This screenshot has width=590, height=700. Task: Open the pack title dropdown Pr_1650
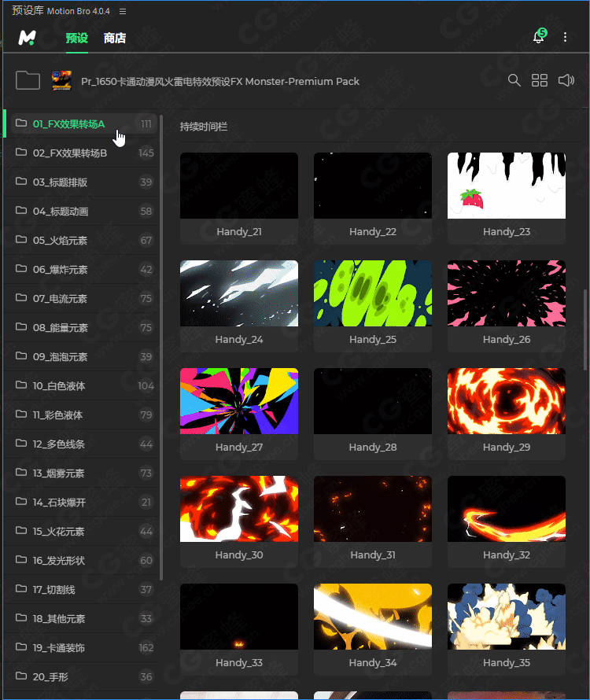coord(220,82)
